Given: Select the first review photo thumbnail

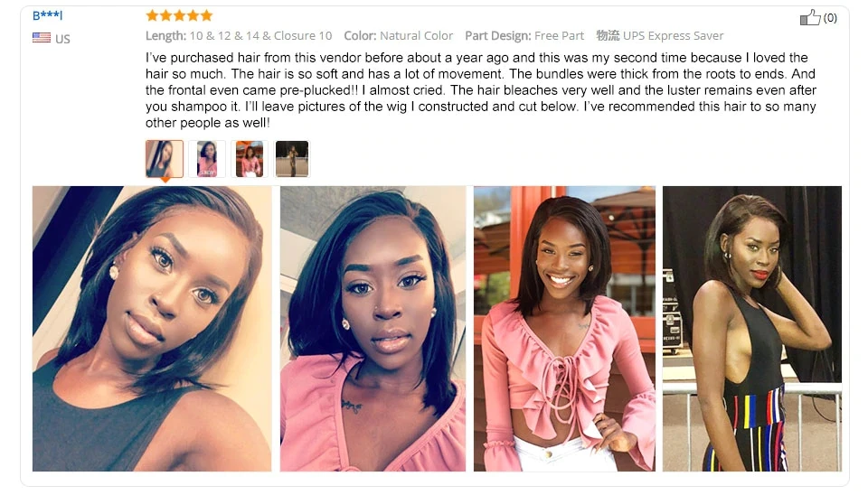Looking at the screenshot, I should pos(165,159).
